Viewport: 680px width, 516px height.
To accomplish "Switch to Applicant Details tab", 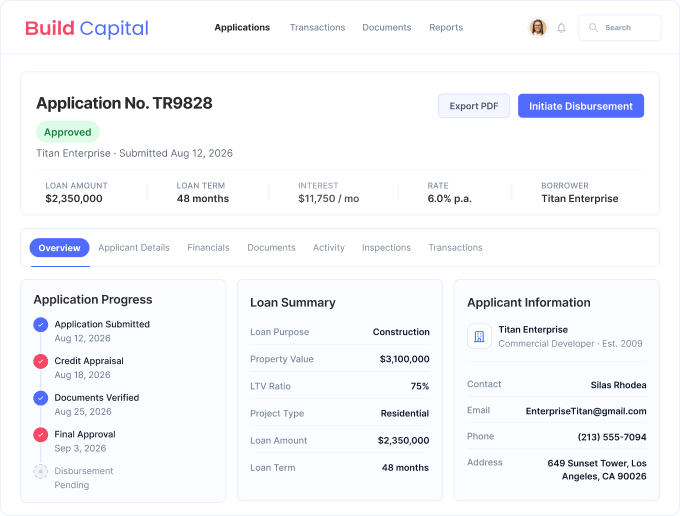I will click(134, 248).
